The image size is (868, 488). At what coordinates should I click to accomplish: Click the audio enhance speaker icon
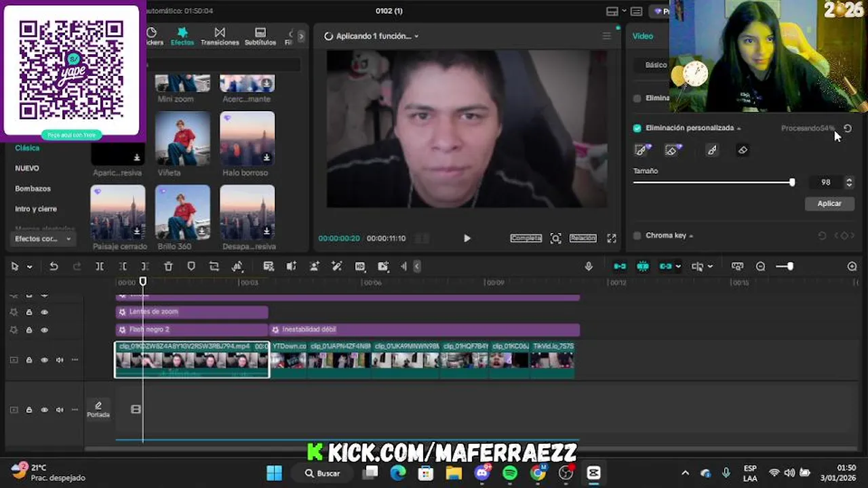click(292, 266)
